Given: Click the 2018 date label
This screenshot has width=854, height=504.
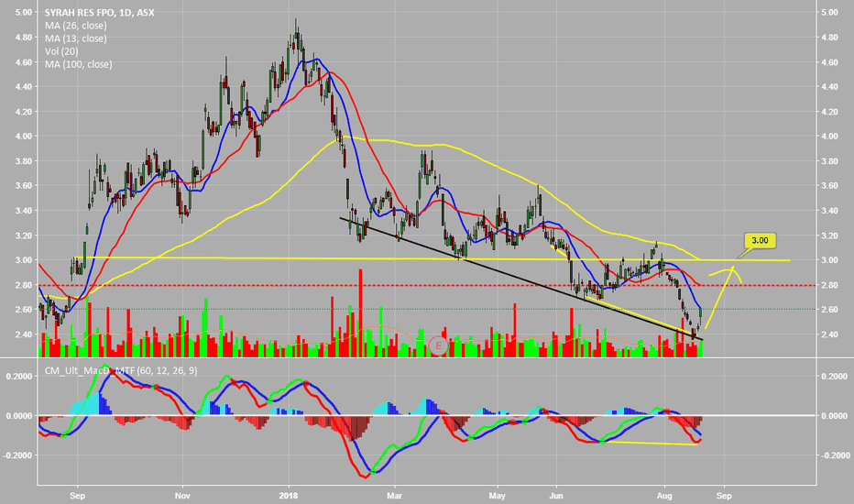Looking at the screenshot, I should tap(289, 496).
